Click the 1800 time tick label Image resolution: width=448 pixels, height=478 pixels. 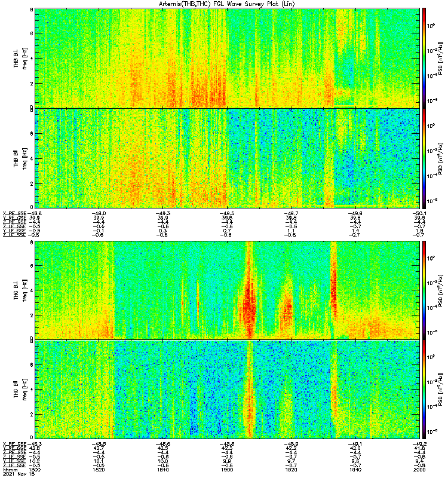(35, 470)
